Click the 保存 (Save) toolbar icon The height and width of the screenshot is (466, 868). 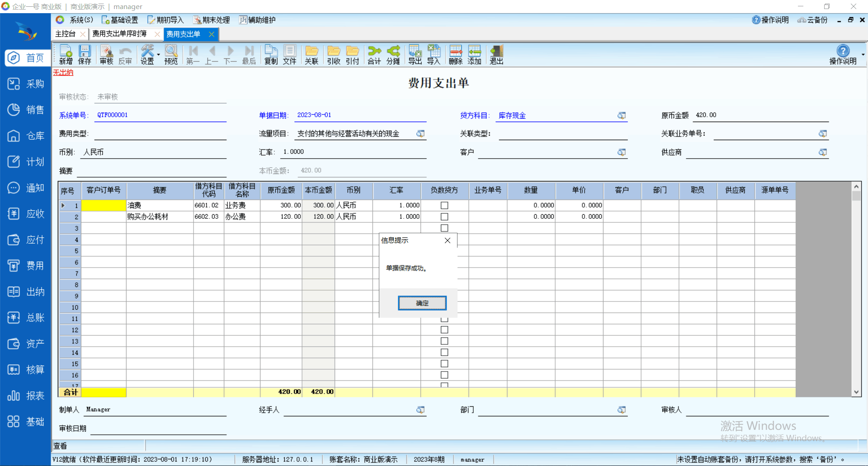point(85,55)
